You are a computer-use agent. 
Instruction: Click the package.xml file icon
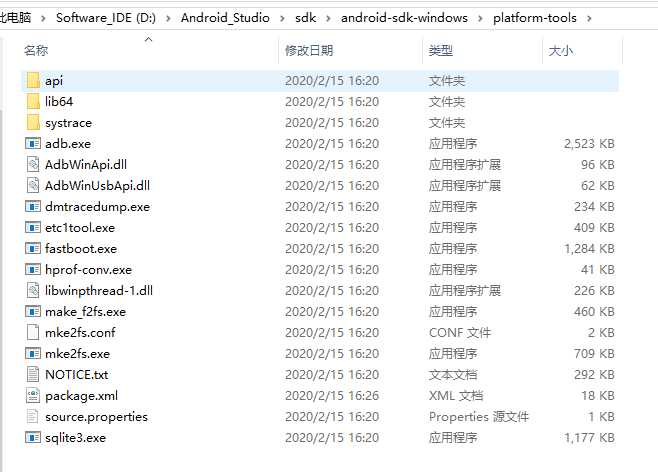click(x=33, y=395)
